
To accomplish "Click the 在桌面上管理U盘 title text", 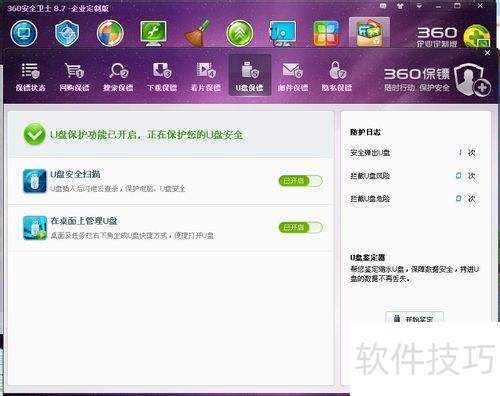I will pyautogui.click(x=84, y=221).
